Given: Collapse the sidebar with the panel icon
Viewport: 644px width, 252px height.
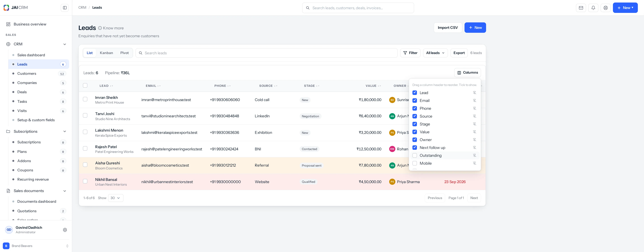Looking at the screenshot, I should tap(65, 8).
